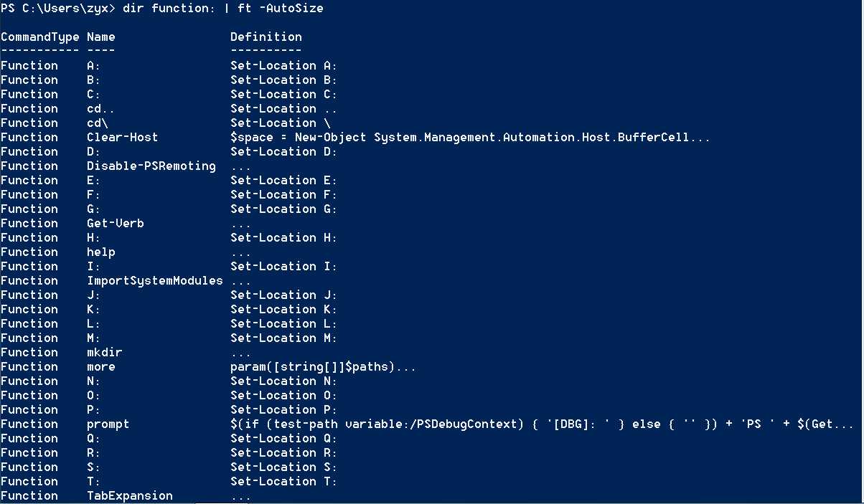
Task: Click the TabExpansion function name
Action: coord(130,495)
